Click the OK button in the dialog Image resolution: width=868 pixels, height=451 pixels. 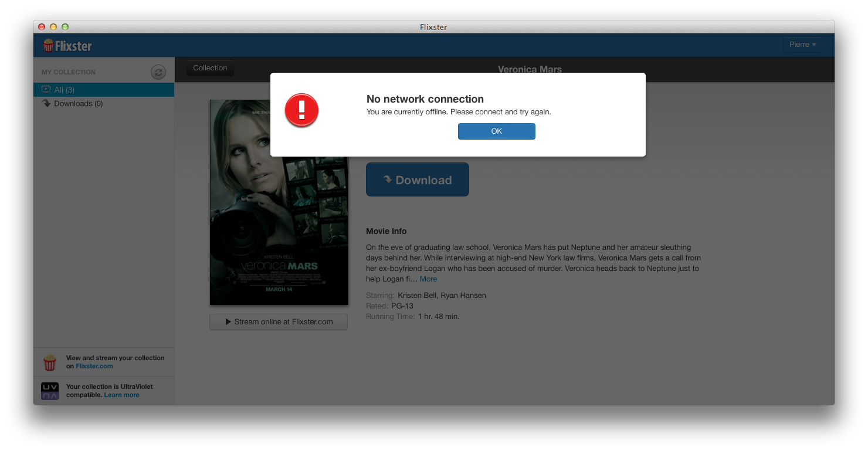click(x=496, y=131)
